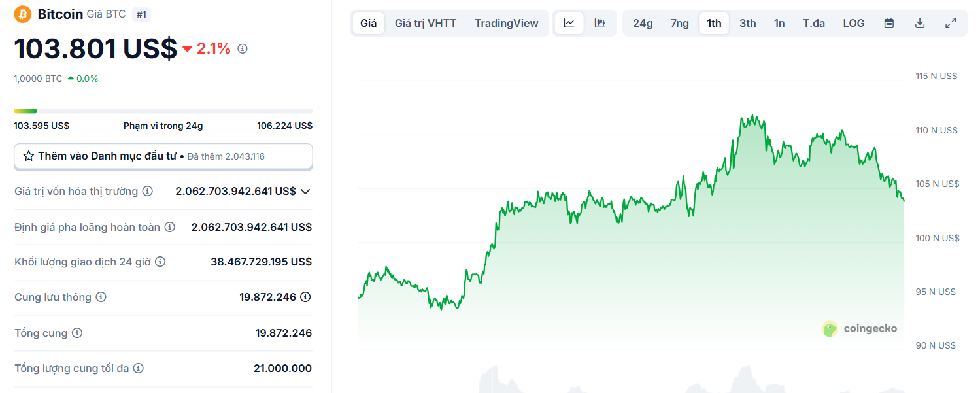Viewport: 980px width, 393px height.
Task: Click the Bitcoin logo icon
Action: [x=23, y=14]
